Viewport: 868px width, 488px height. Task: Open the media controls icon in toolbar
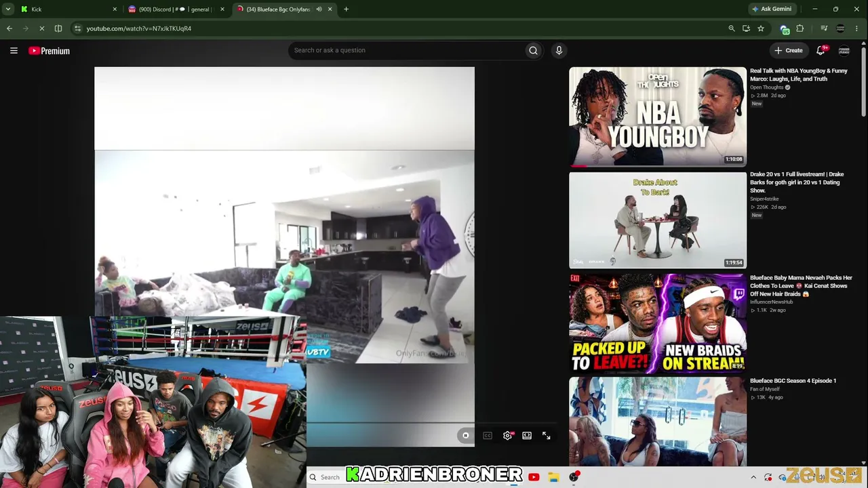824,28
